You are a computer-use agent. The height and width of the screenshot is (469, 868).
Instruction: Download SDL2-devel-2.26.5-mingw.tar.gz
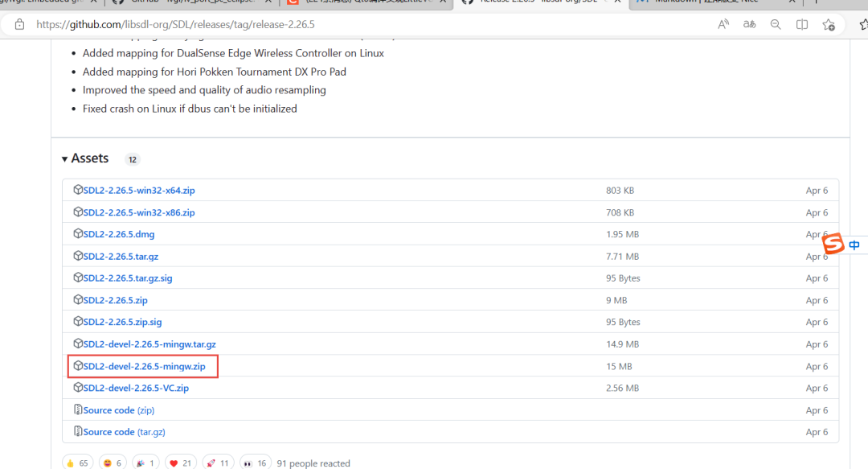[x=149, y=344]
